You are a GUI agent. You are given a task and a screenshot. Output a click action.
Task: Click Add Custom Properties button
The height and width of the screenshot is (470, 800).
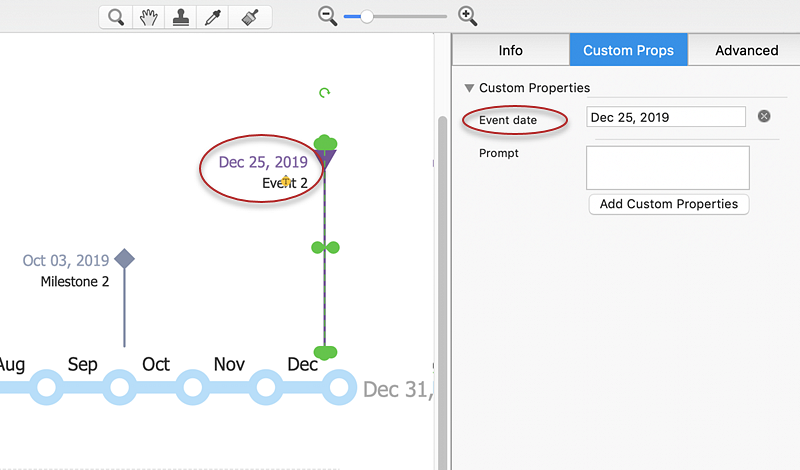click(x=668, y=204)
